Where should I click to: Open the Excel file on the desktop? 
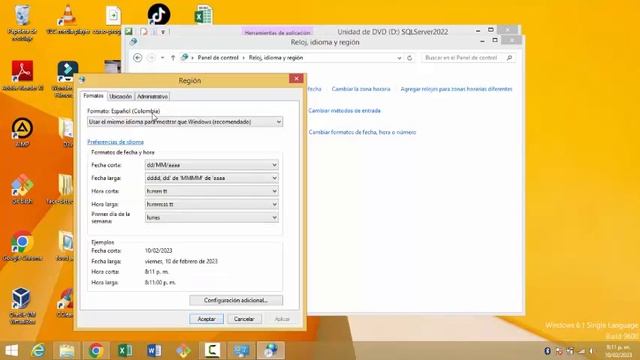(x=203, y=15)
